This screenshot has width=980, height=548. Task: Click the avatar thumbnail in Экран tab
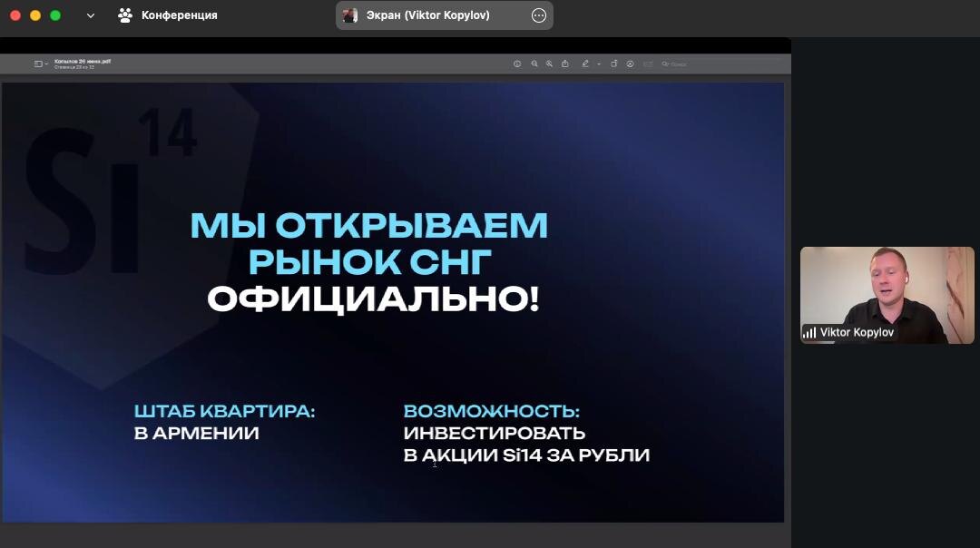point(350,15)
